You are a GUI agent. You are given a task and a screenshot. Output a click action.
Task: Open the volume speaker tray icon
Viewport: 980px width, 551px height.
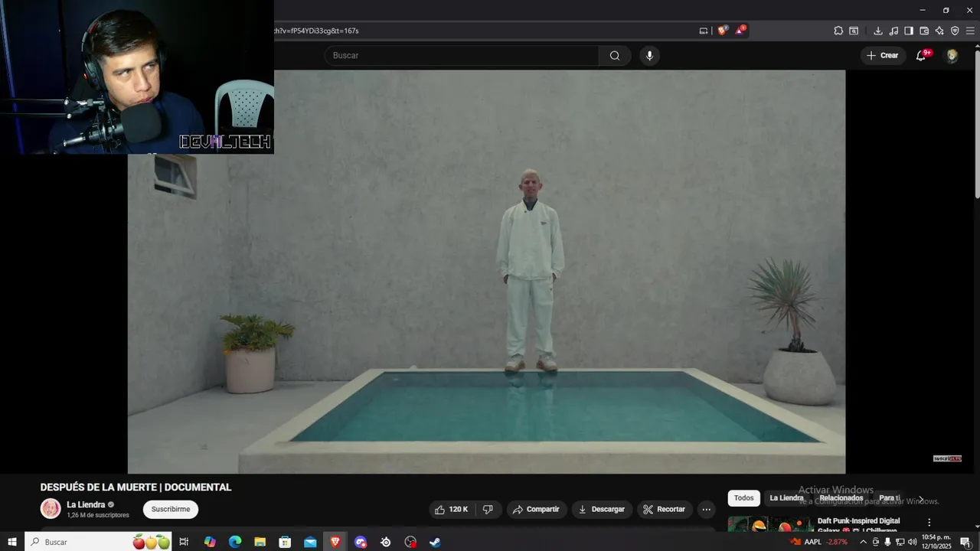[x=912, y=542]
